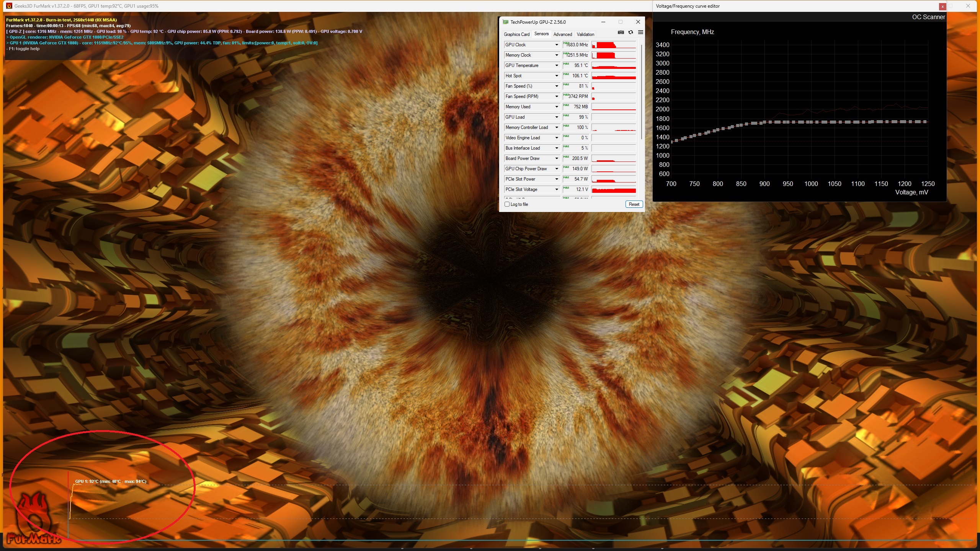Close the Voltage/Frequency curve editor with red X
The width and height of the screenshot is (980, 551).
[x=942, y=7]
